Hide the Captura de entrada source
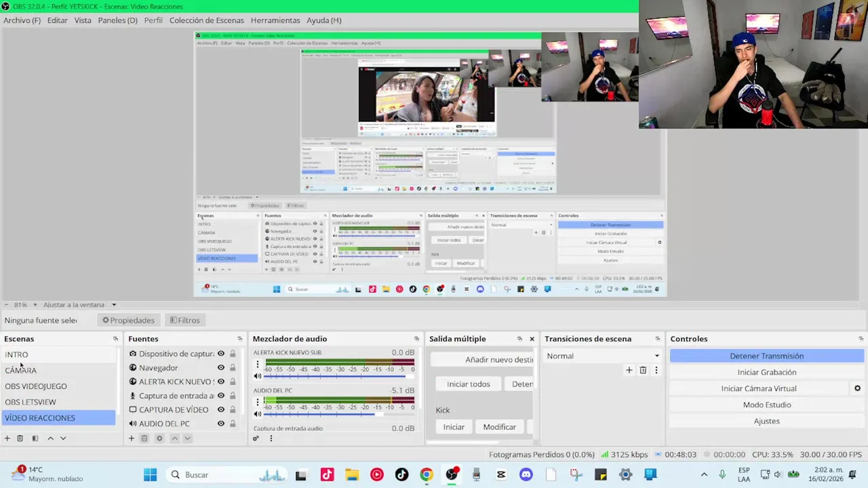Viewport: 868px width, 488px height. (221, 396)
